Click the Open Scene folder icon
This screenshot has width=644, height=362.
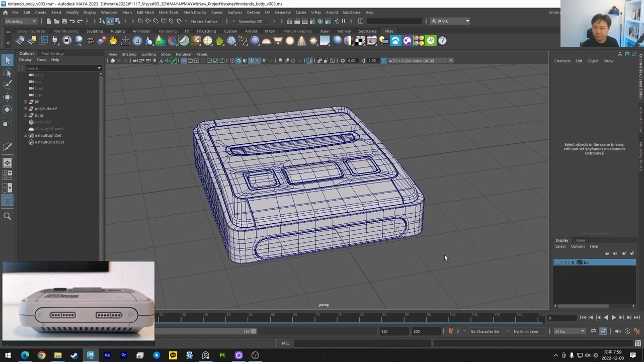coord(56,21)
